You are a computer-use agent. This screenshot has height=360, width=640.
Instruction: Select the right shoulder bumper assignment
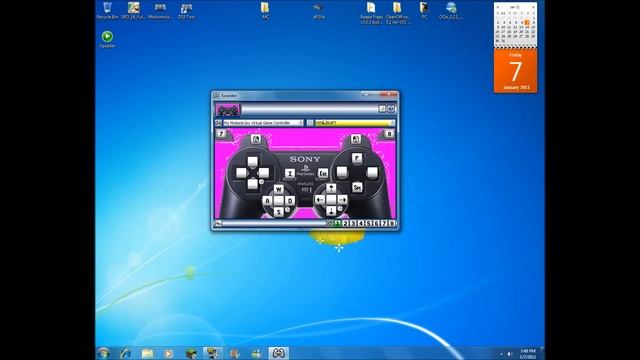356,139
